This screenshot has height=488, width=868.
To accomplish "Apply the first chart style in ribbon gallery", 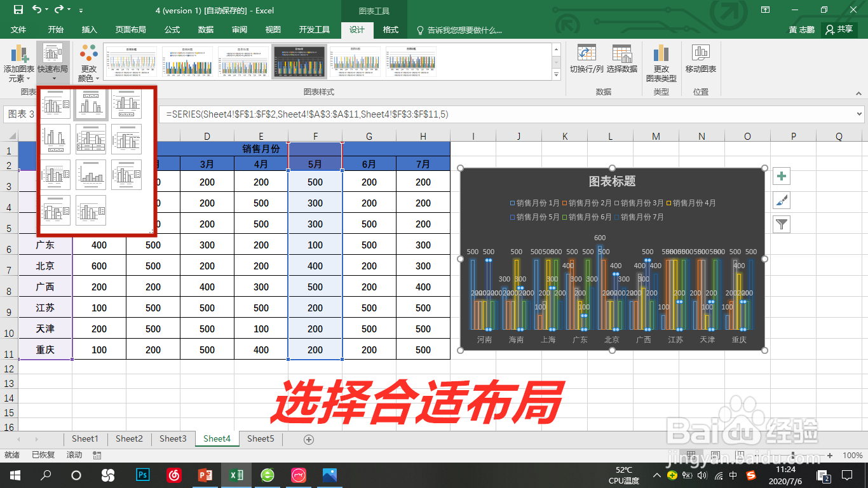I will pos(130,62).
